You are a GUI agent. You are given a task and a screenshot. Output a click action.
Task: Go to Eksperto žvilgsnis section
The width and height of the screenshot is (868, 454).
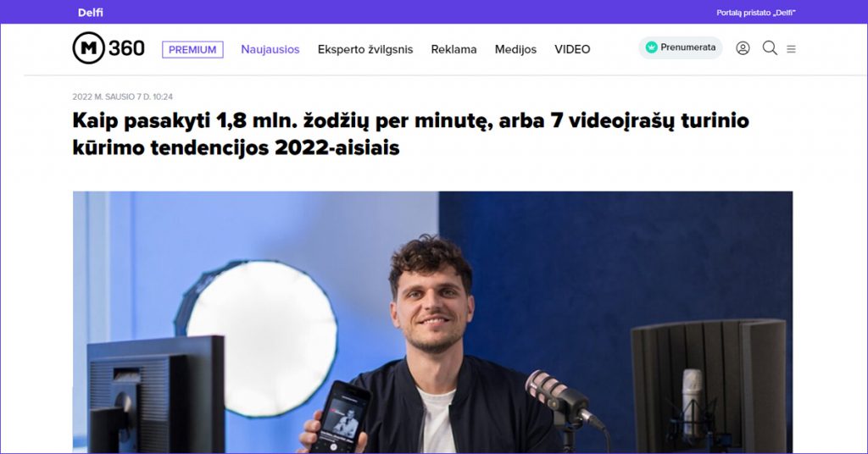point(365,49)
